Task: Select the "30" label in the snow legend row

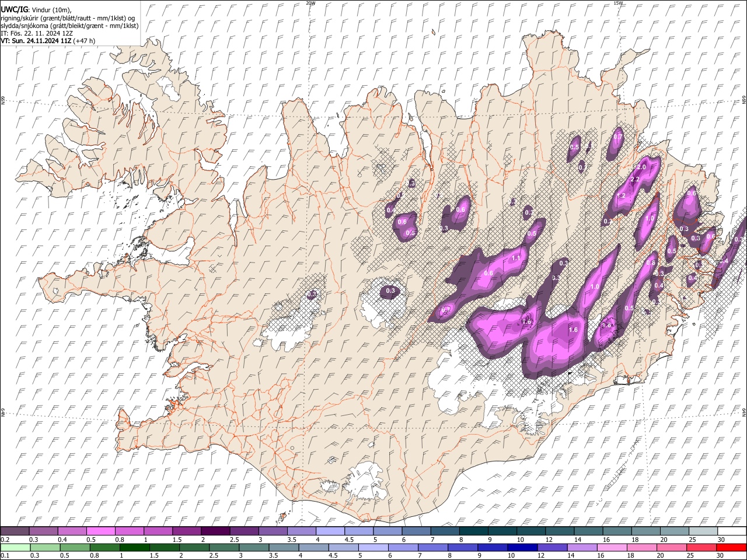Action: (721, 540)
